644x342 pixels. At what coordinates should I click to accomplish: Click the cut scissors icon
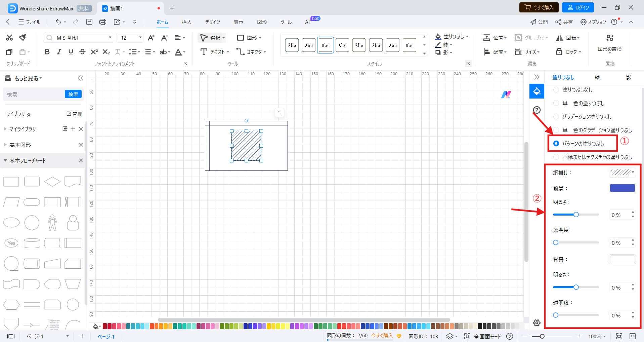click(x=9, y=37)
